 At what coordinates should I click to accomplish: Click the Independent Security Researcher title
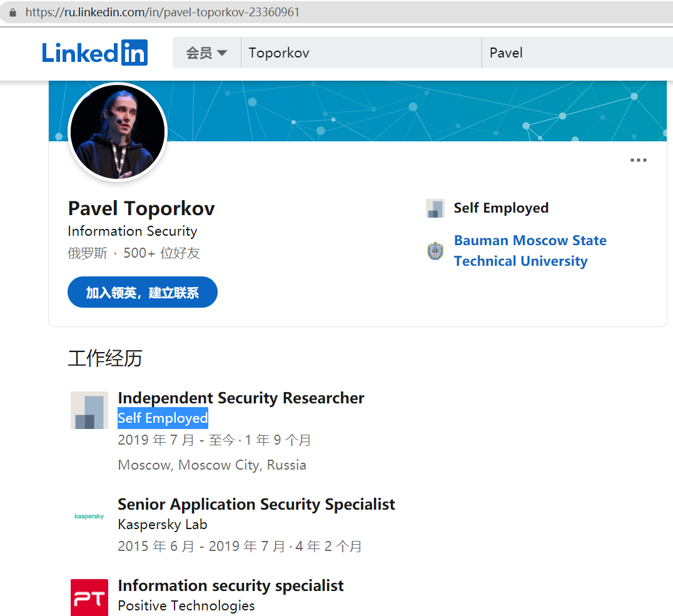coord(241,398)
